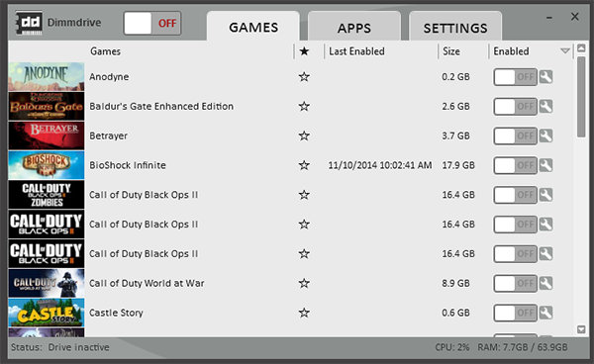Star Baldur's Gate Enhanced Edition as favorite
Viewport: 594px width, 364px height.
pos(304,106)
